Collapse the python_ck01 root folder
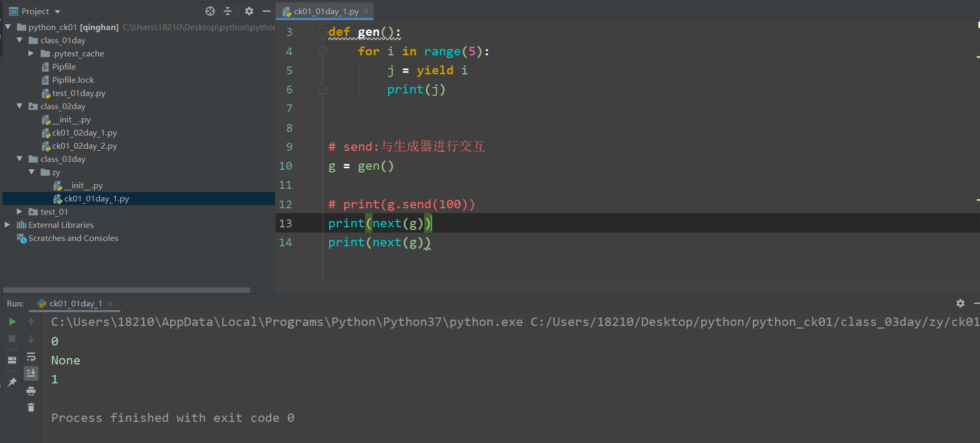This screenshot has width=980, height=443. pos(8,27)
